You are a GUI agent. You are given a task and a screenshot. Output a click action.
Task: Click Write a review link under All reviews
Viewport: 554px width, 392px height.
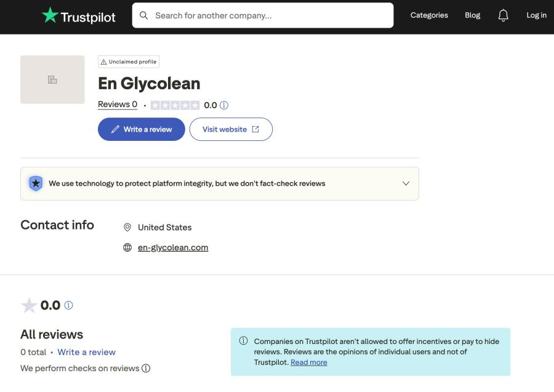click(x=86, y=352)
